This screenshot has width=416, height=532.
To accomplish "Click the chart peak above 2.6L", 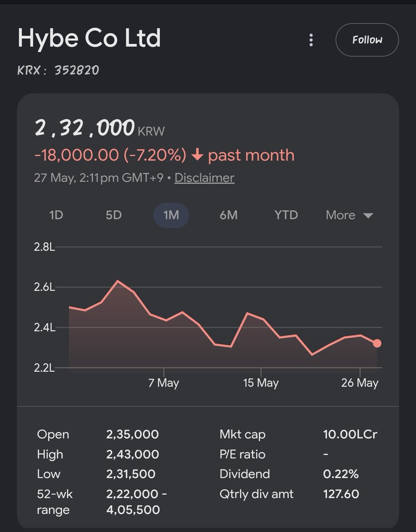I will pos(118,281).
